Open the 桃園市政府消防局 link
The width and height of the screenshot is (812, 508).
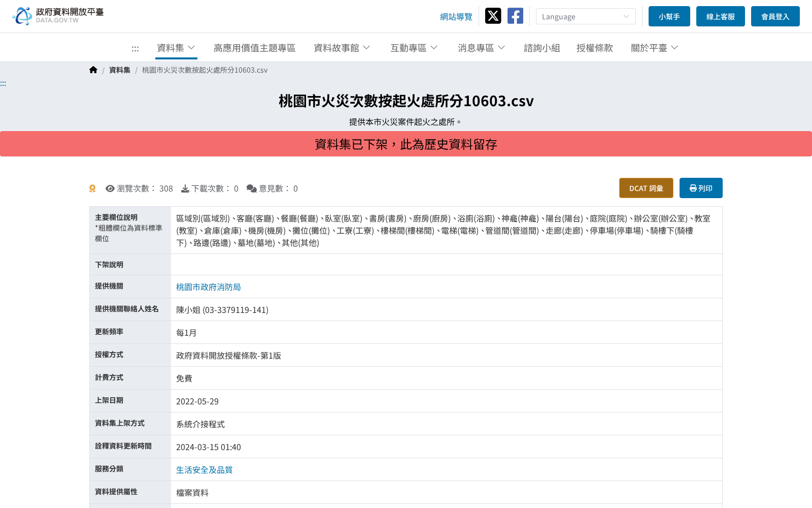(209, 287)
